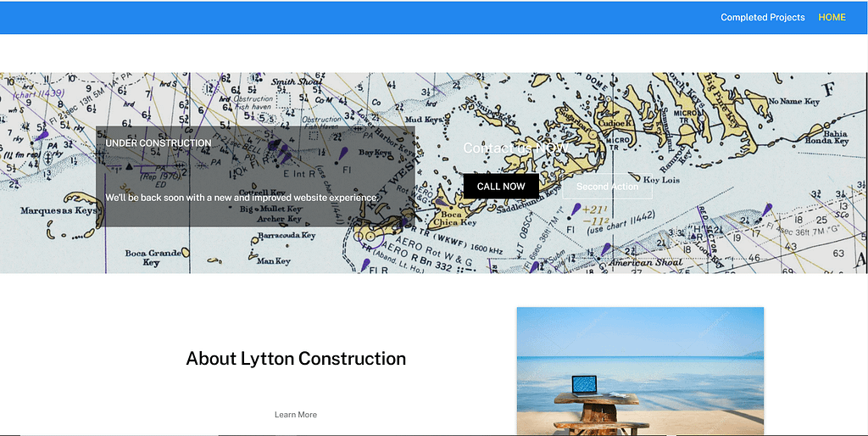Click the No Name Key map label
This screenshot has width=868, height=436.
(x=795, y=103)
